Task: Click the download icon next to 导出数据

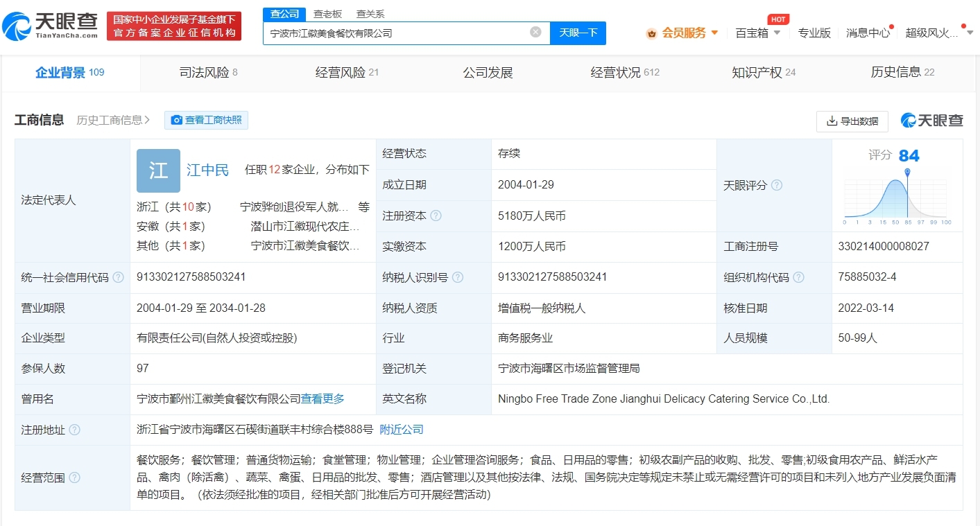Action: click(x=830, y=121)
